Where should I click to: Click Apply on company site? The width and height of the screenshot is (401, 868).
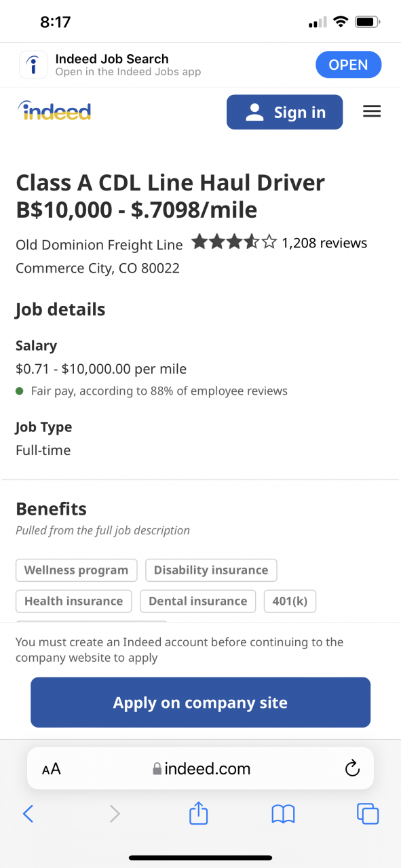coord(201,703)
